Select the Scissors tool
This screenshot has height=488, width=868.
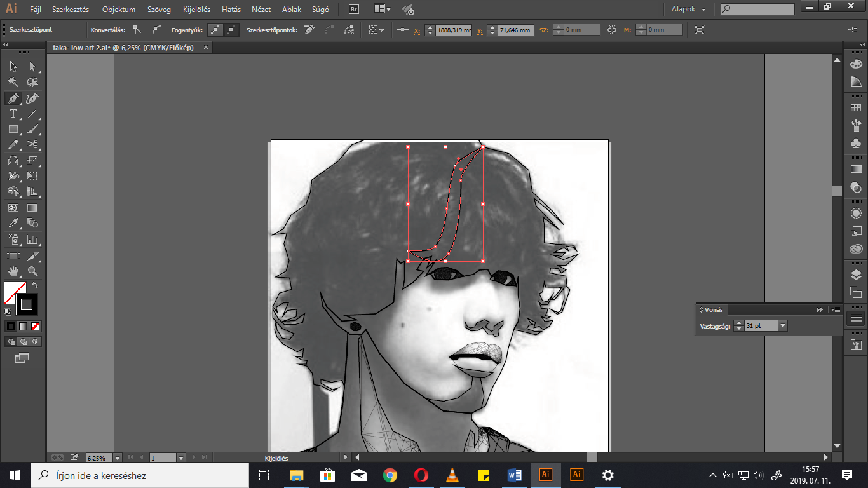[x=32, y=145]
